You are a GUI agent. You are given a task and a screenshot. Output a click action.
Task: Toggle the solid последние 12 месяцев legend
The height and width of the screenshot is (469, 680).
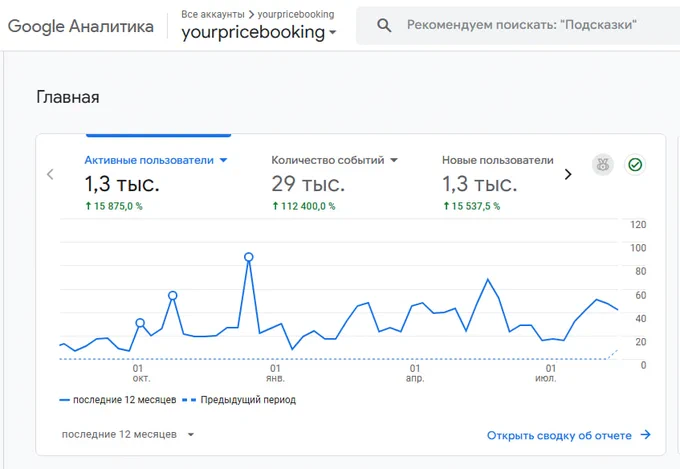pos(118,400)
